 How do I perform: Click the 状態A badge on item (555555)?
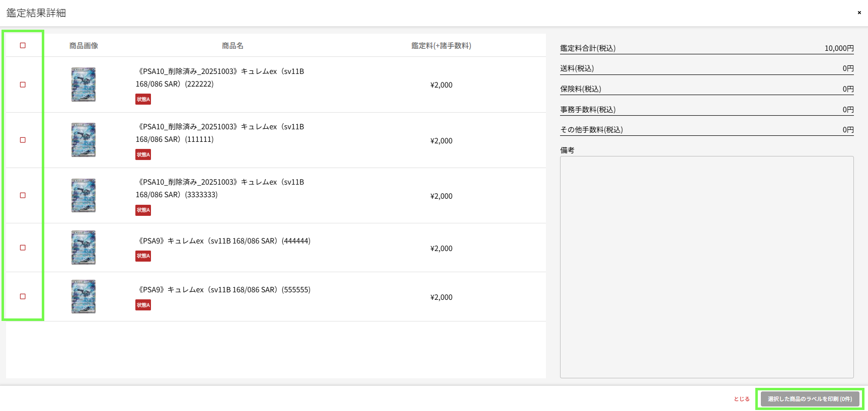pyautogui.click(x=143, y=305)
